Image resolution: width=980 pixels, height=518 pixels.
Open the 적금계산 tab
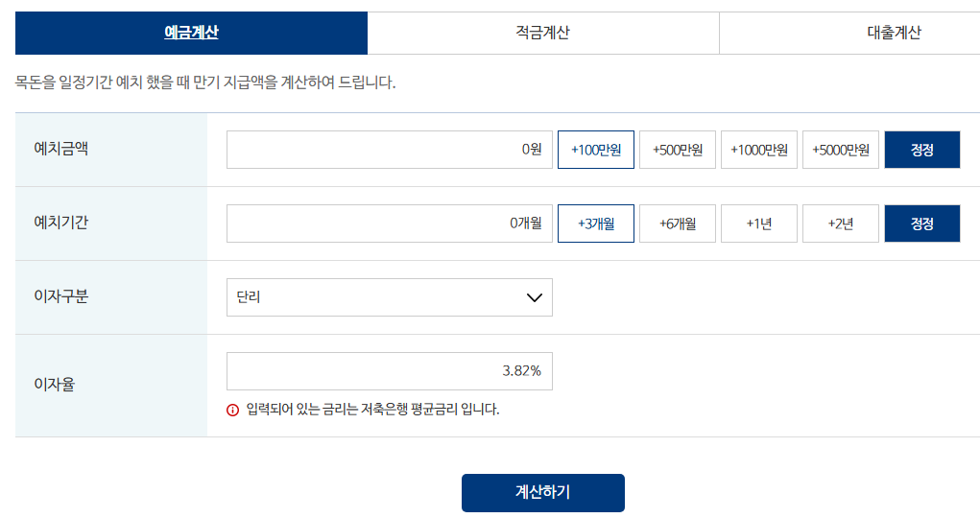click(543, 33)
